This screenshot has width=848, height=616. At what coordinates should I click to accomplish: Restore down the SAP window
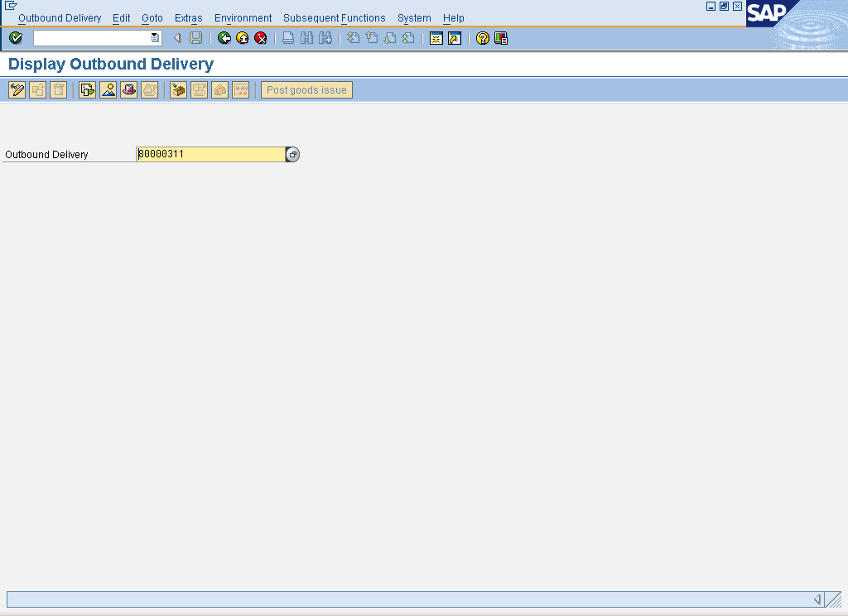tap(724, 6)
